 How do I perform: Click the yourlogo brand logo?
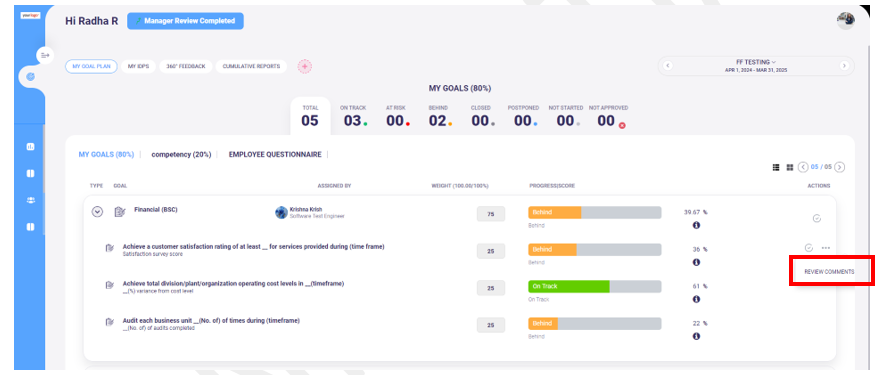(x=29, y=16)
